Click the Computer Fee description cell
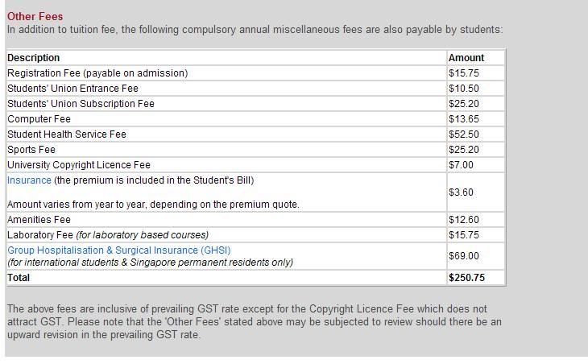 coord(39,119)
